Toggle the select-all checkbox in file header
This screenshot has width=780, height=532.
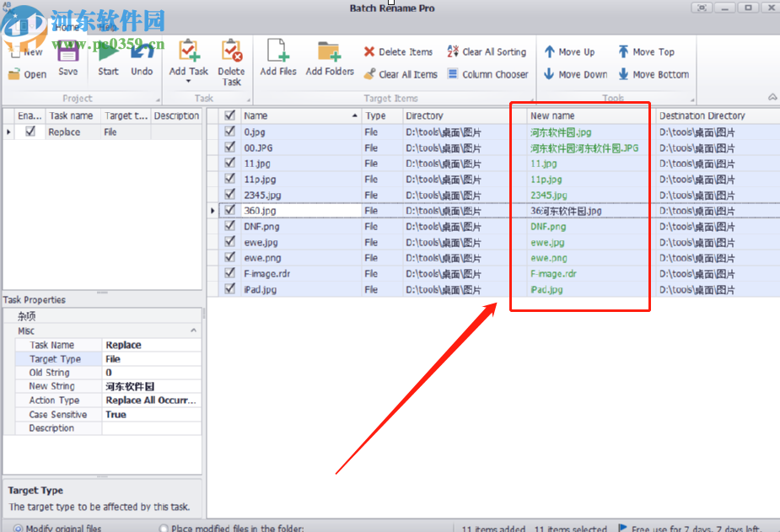(x=229, y=116)
